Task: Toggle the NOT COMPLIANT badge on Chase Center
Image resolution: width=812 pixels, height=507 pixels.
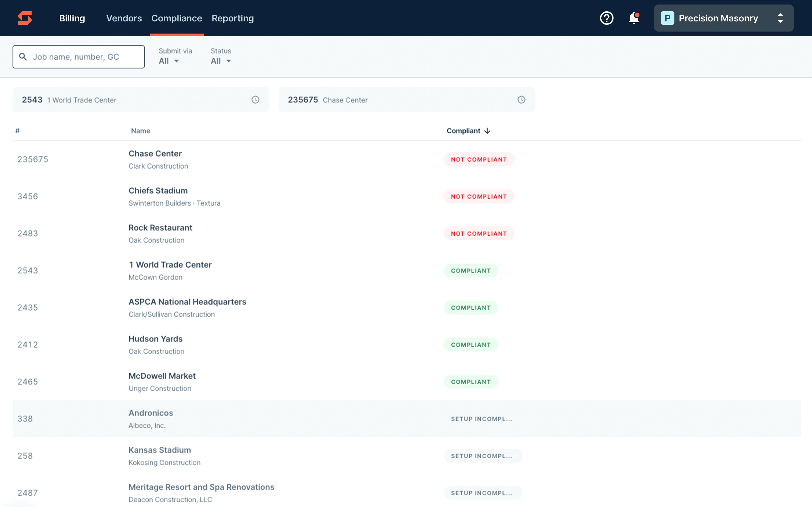Action: (x=479, y=159)
